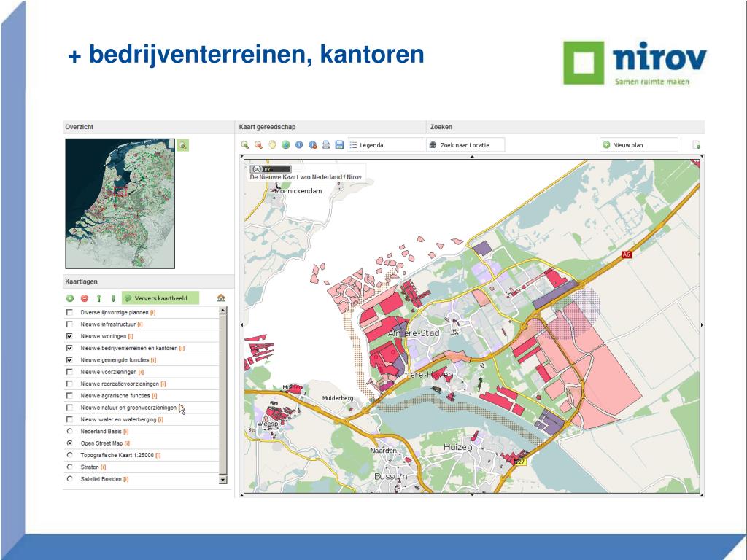This screenshot has height=560, width=747.
Task: Open info [i] for Open Street Map
Action: [127, 443]
